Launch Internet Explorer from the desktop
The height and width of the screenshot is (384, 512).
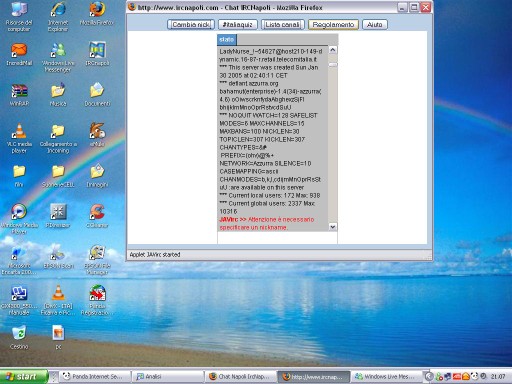click(58, 17)
